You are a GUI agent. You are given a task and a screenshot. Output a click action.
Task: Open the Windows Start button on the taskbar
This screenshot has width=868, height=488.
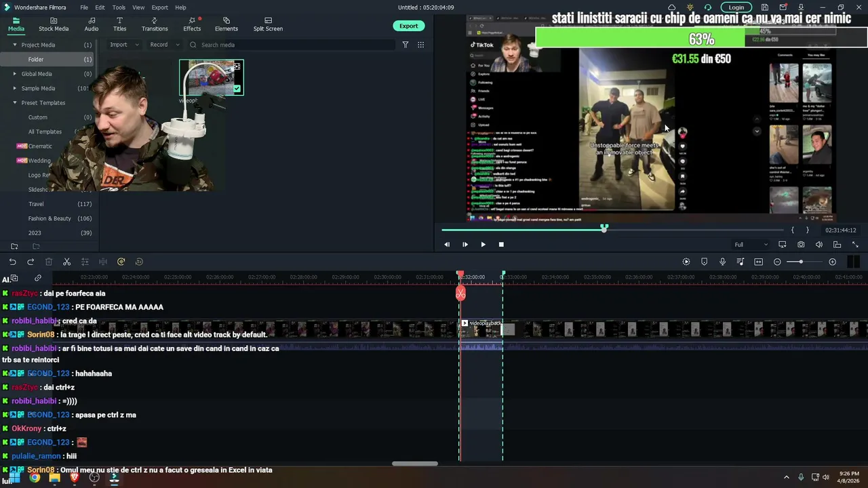[14, 477]
